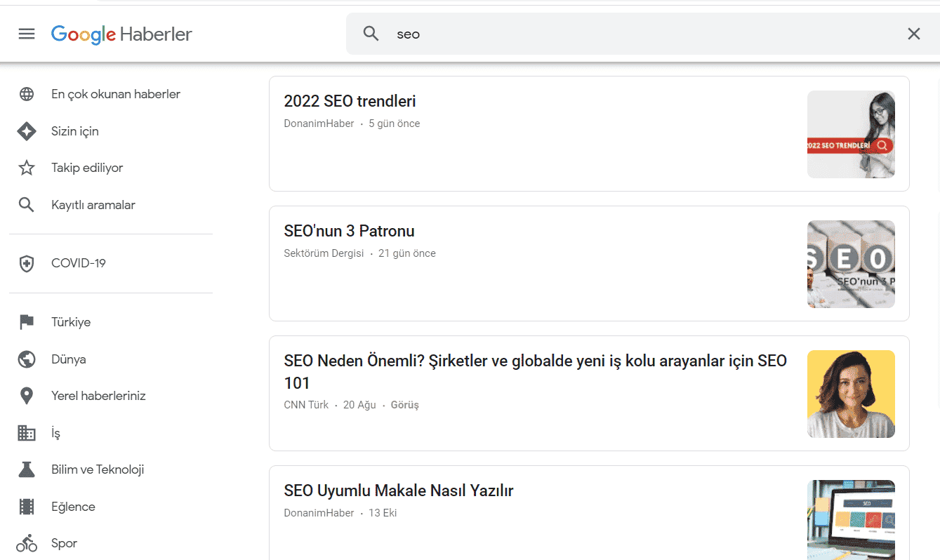Open article '2022 SEO trendleri'

pos(350,101)
